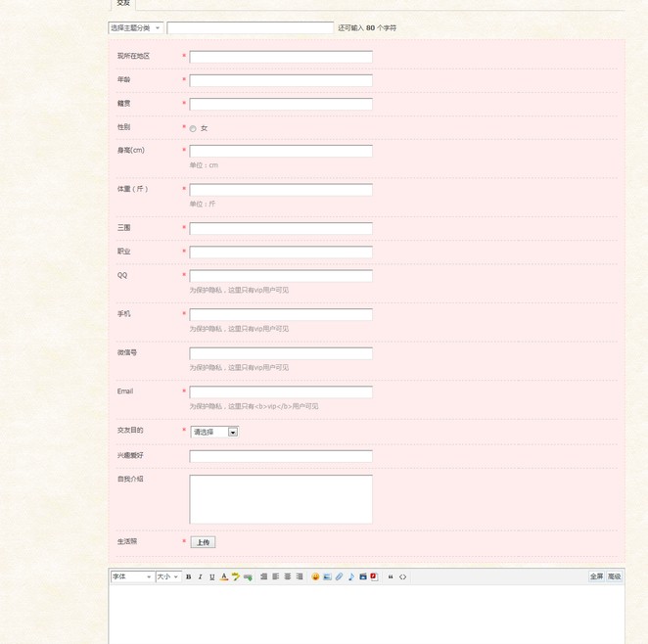Click the yellow highlighter-style icon

[236, 576]
